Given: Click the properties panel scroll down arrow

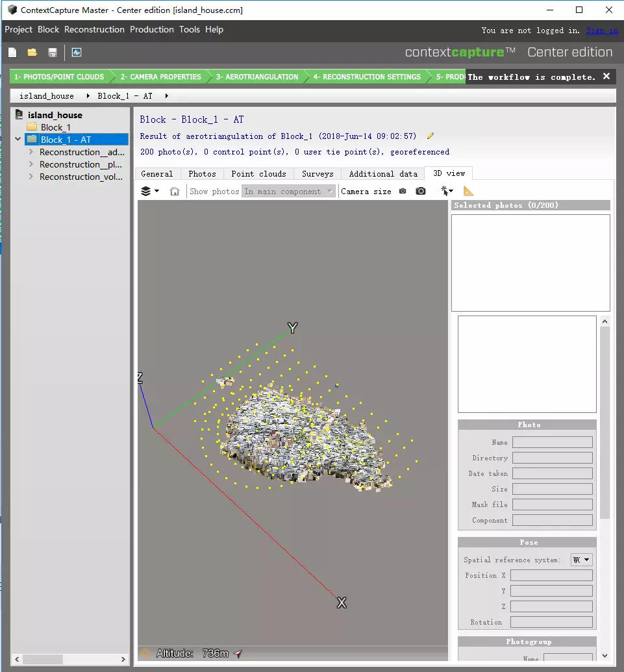Looking at the screenshot, I should pyautogui.click(x=605, y=656).
